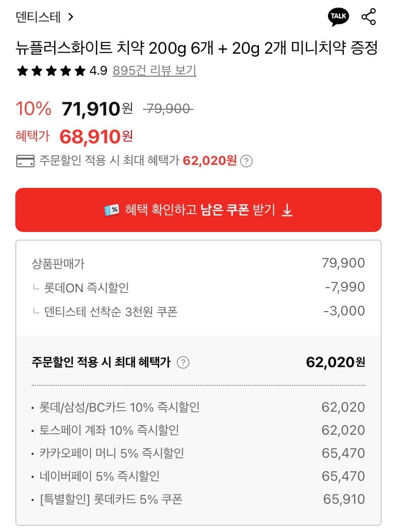Tap the five-star rating icons
The image size is (397, 532).
[x=51, y=71]
